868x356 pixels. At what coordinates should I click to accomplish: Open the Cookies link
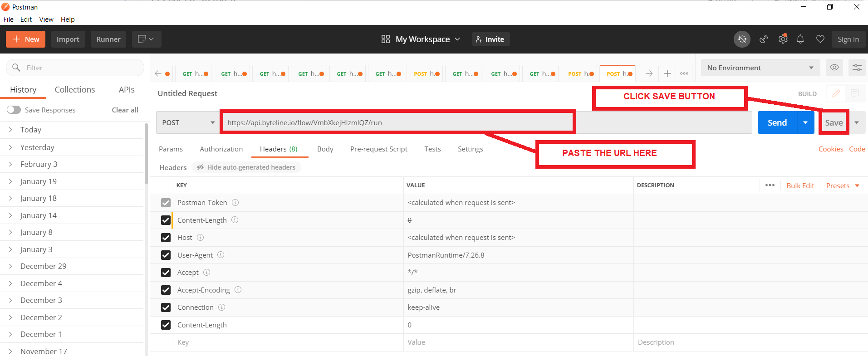(x=831, y=149)
